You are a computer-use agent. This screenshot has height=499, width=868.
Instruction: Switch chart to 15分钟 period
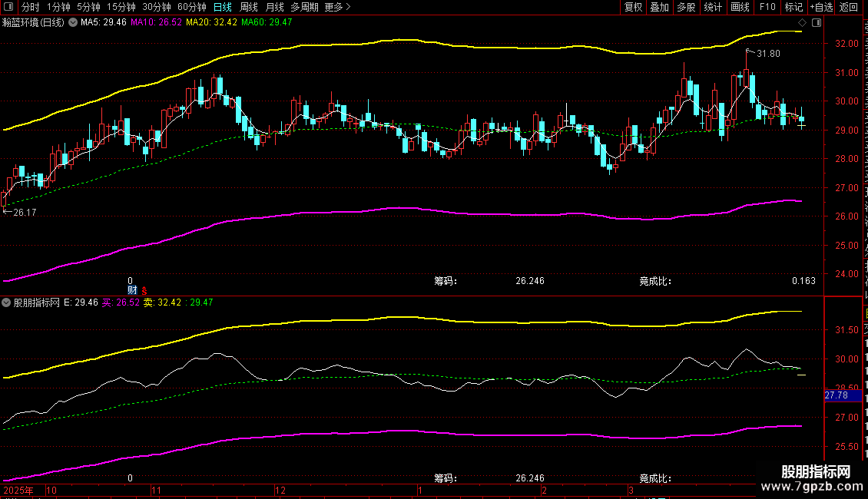(121, 7)
